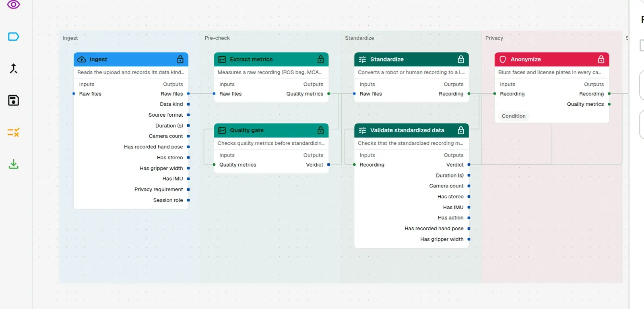
Task: Click the save disk icon in the sidebar
Action: click(14, 100)
